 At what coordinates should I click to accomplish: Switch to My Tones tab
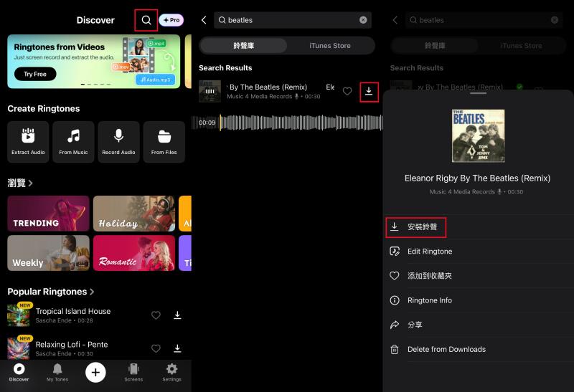(57, 373)
